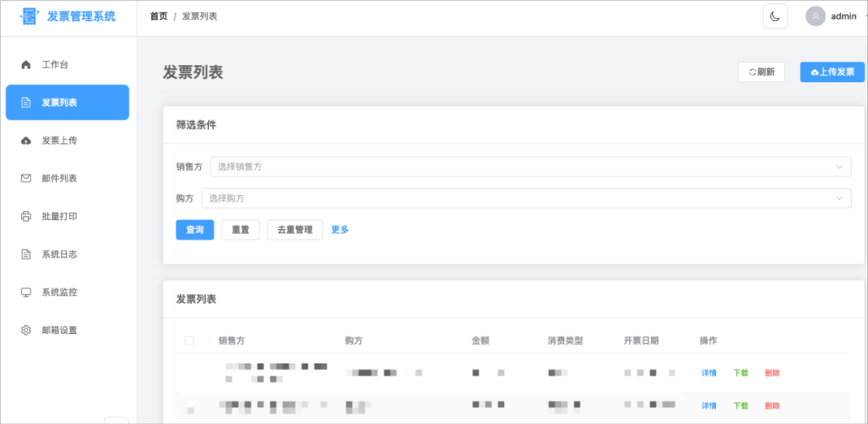Open the 选择购方 dropdown
Screen dimensions: 868x424
point(526,198)
